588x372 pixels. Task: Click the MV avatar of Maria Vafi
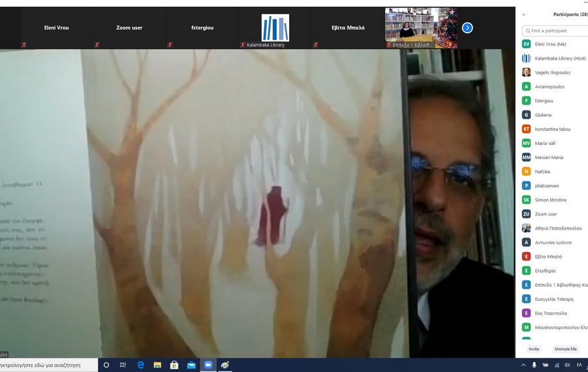click(526, 143)
